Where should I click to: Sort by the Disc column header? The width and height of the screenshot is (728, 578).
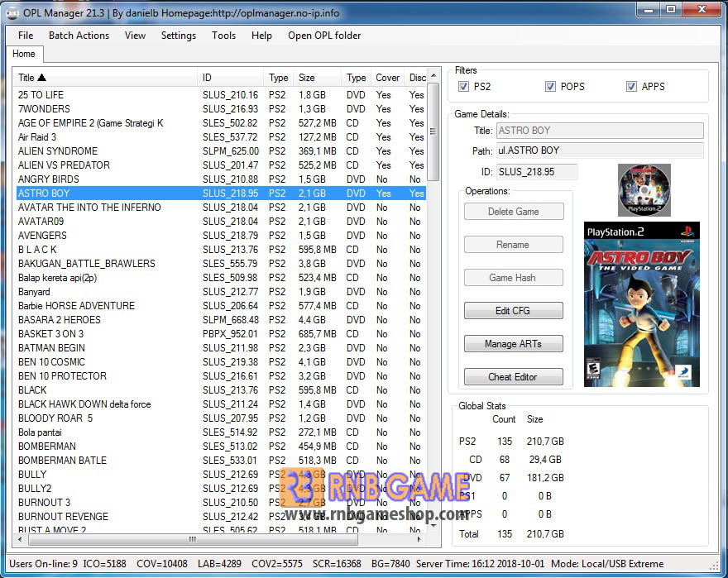point(416,78)
